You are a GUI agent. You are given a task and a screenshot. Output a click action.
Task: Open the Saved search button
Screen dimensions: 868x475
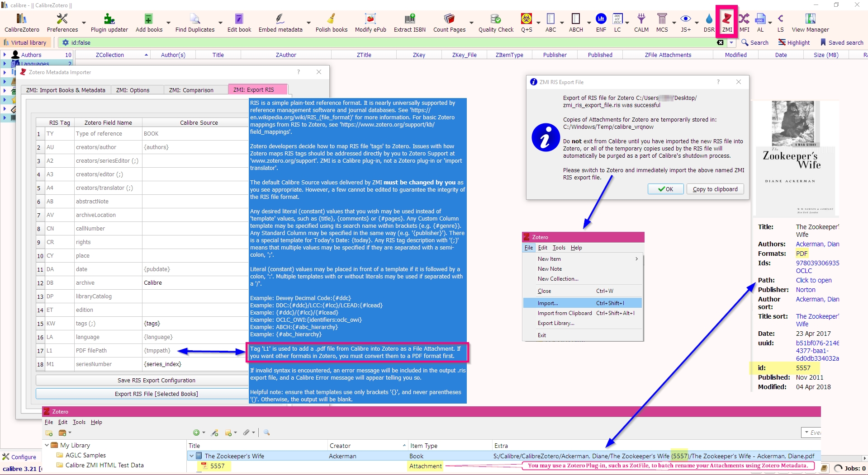tap(842, 42)
